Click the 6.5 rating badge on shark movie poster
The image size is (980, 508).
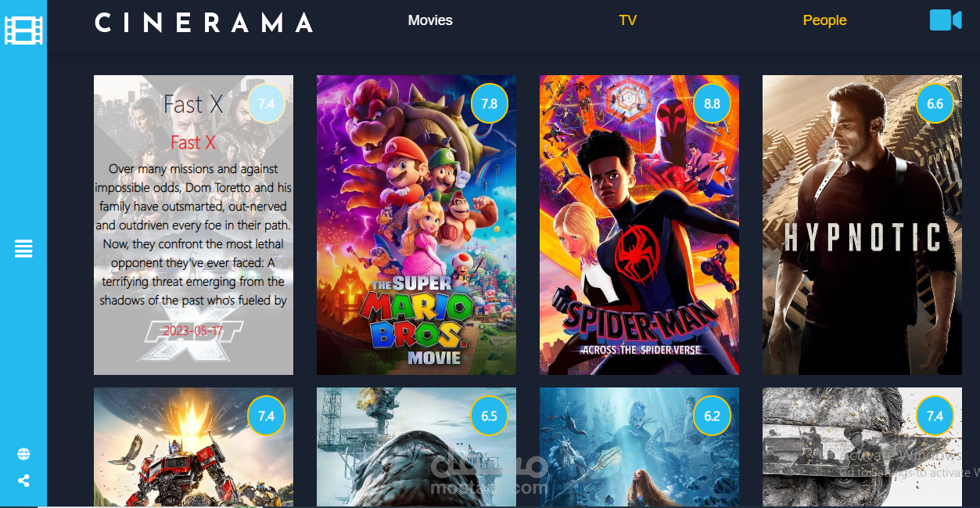click(x=489, y=416)
